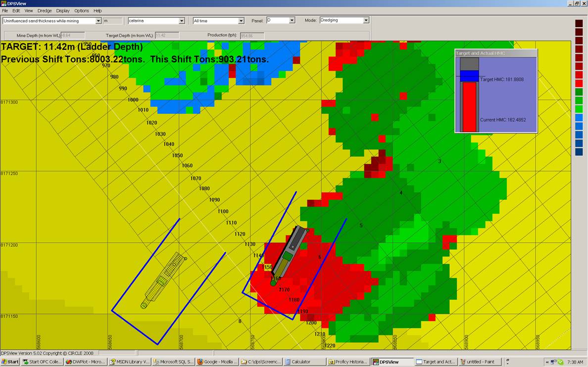This screenshot has height=367, width=588.
Task: Expand the 'catarina' dropdown
Action: point(182,21)
